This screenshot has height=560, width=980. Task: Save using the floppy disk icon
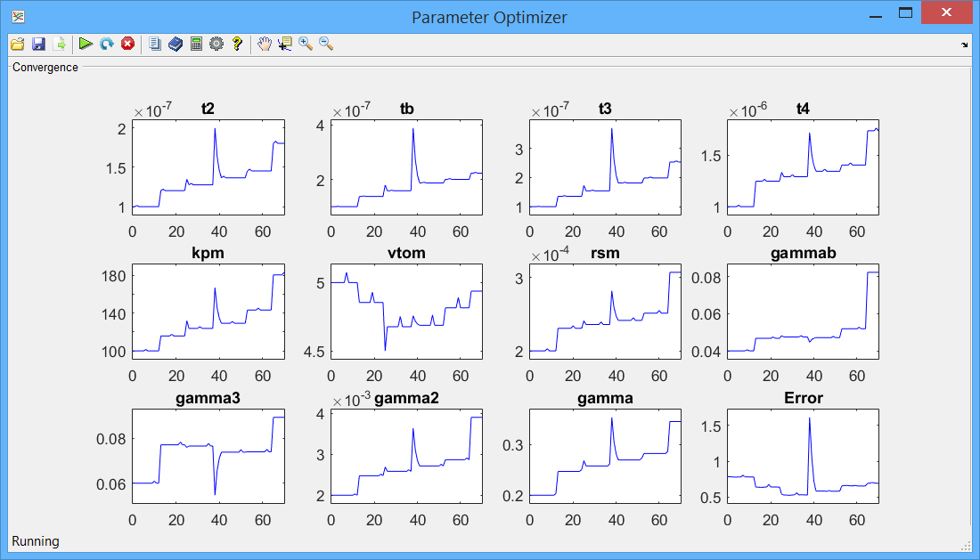coord(38,44)
